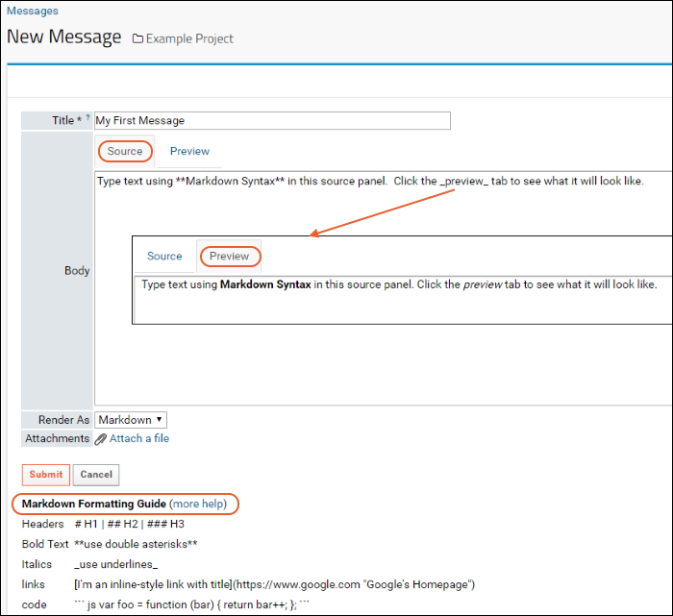Image resolution: width=673 pixels, height=616 pixels.
Task: Click the Render As label
Action: [64, 420]
